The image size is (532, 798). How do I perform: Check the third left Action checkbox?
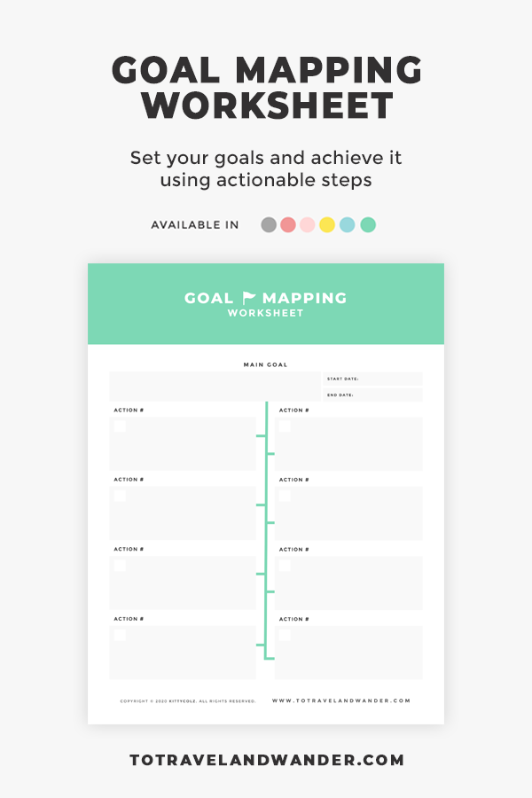point(120,566)
